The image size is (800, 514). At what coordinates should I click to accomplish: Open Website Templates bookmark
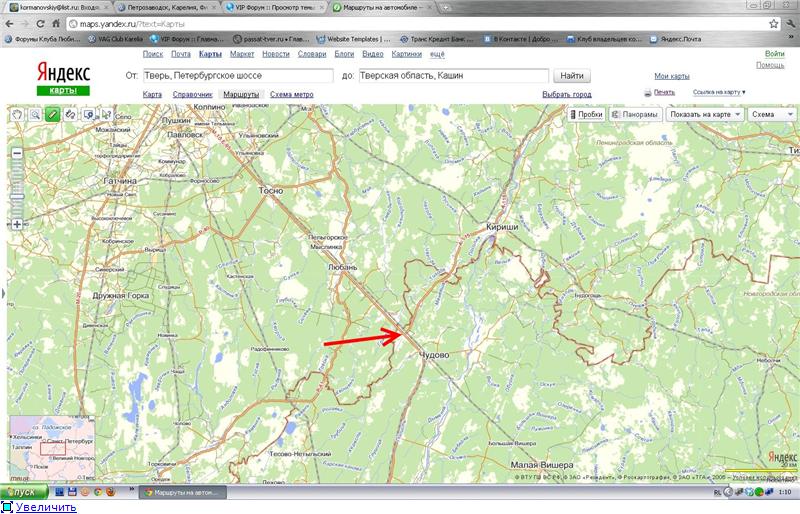(354, 39)
